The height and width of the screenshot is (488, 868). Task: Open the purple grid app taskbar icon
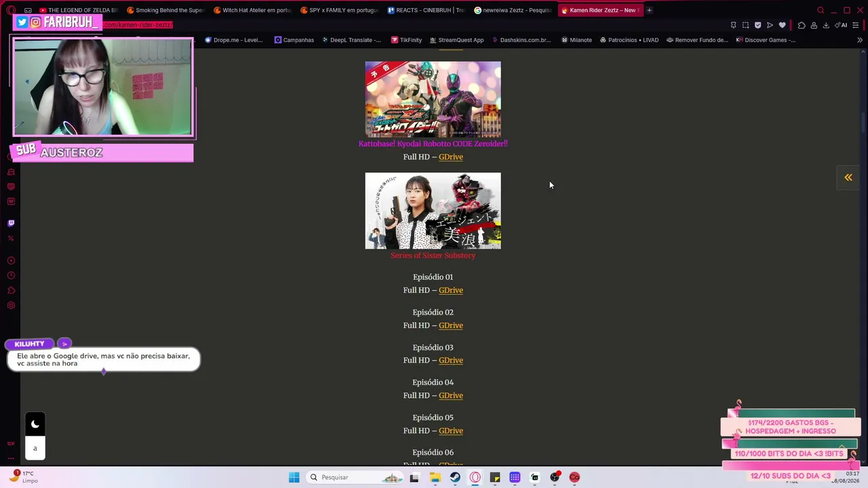[x=515, y=477]
